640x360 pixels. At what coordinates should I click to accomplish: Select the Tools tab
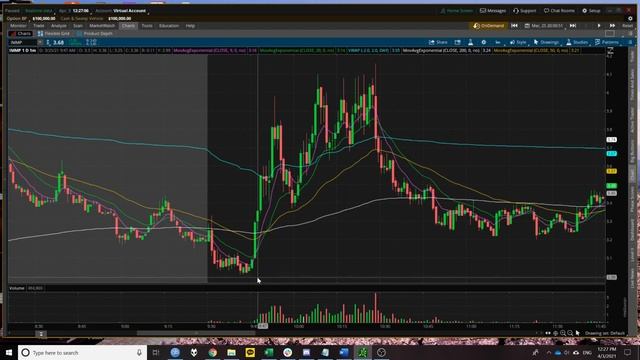[147, 26]
